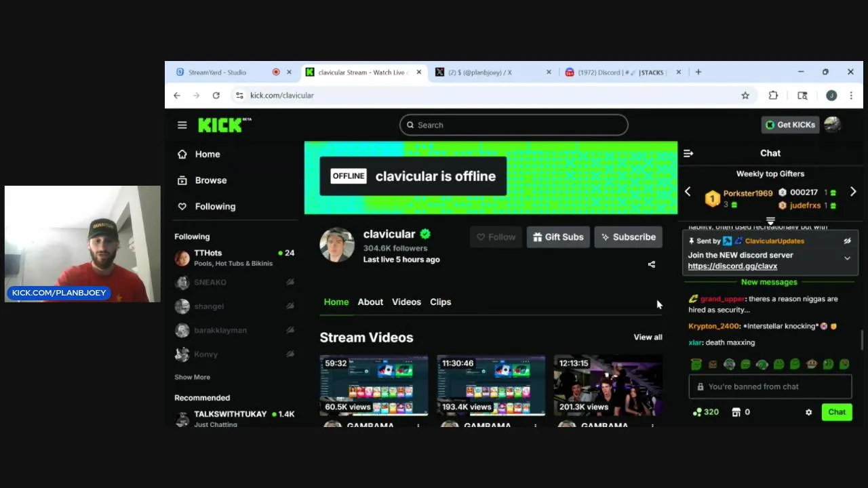Open options for second GAMBAMA video
The height and width of the screenshot is (488, 868).
[x=535, y=426]
